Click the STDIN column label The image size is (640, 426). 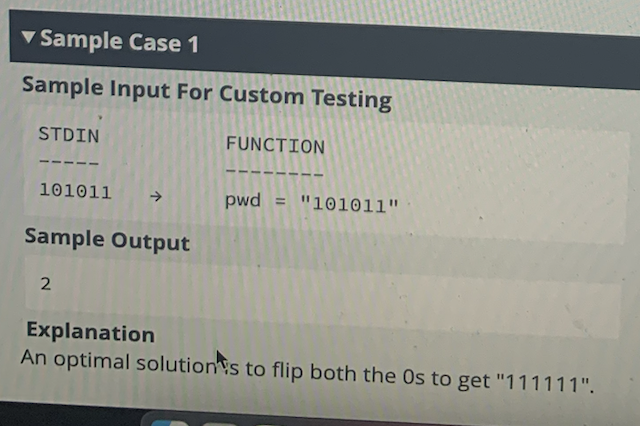pos(69,135)
